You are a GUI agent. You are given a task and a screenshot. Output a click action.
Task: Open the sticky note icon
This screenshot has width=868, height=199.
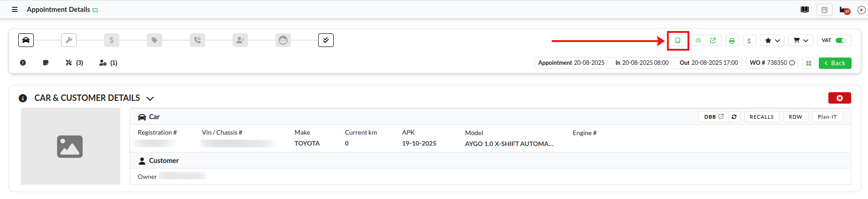coord(46,63)
